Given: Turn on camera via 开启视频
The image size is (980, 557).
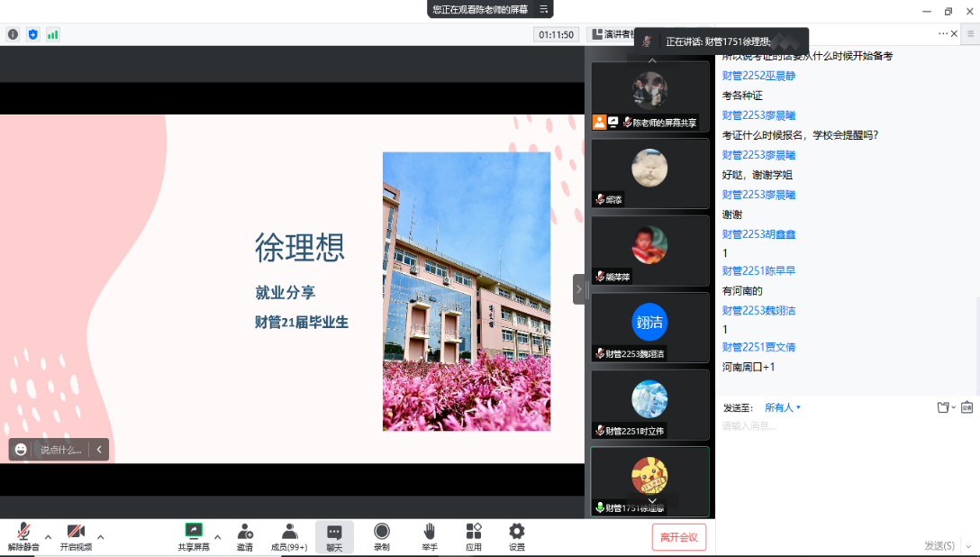Looking at the screenshot, I should tap(76, 536).
